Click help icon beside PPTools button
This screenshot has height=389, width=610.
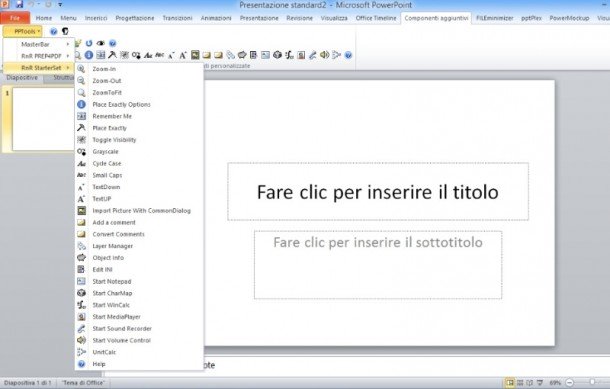[54, 31]
